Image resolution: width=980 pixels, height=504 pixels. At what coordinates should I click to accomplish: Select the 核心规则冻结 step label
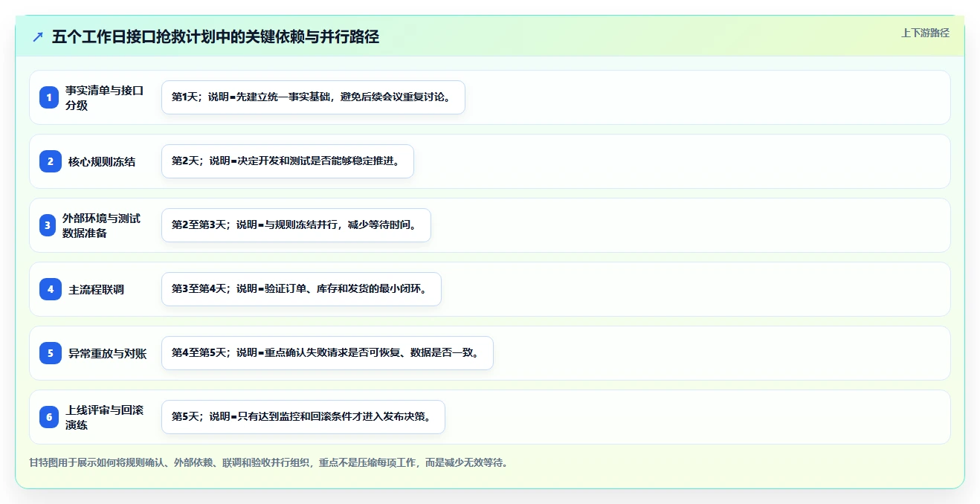102,161
